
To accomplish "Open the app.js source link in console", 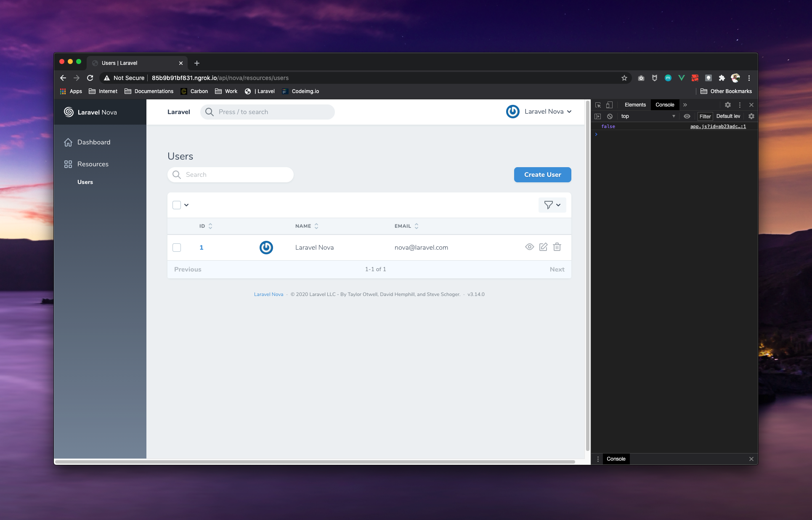I will (718, 126).
